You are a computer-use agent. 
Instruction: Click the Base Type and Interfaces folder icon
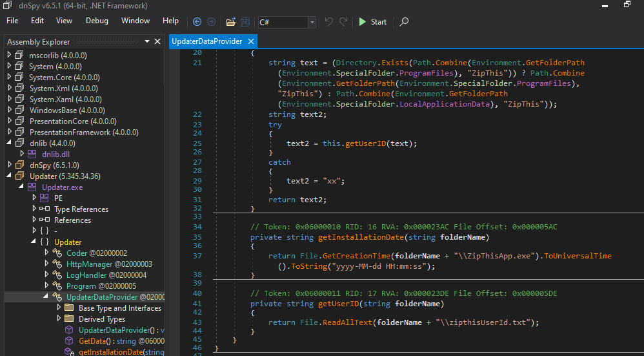click(69, 308)
